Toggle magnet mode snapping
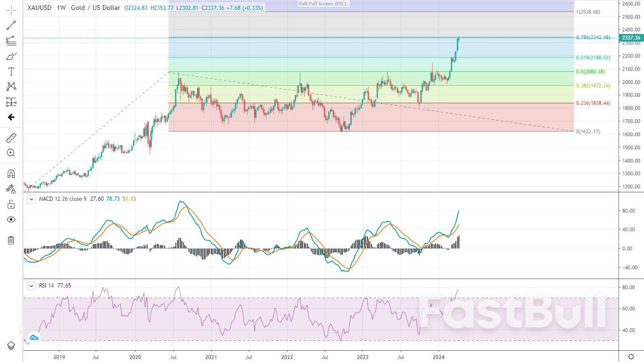Image resolution: width=644 pixels, height=362 pixels. pos(11,173)
